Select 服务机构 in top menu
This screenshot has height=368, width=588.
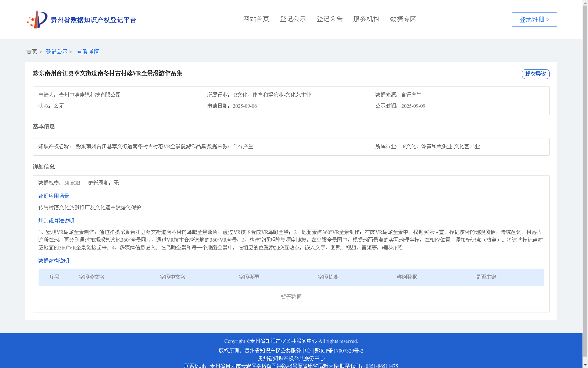click(x=366, y=19)
